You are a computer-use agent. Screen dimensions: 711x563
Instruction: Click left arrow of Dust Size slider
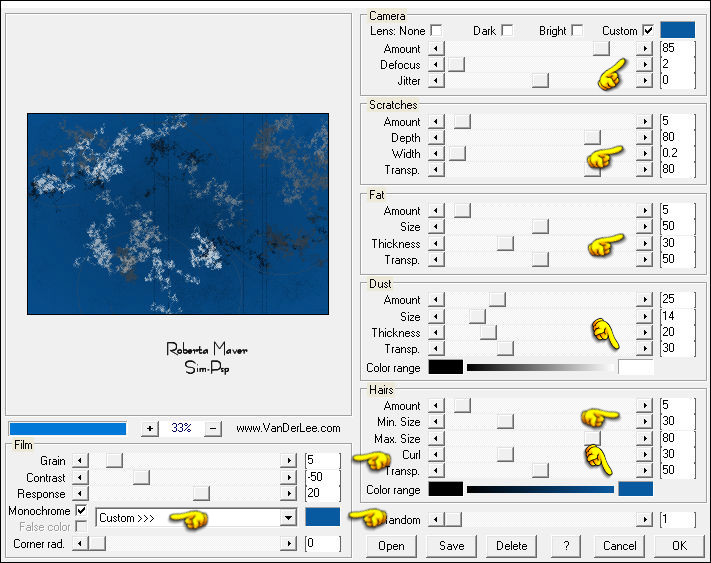434,316
